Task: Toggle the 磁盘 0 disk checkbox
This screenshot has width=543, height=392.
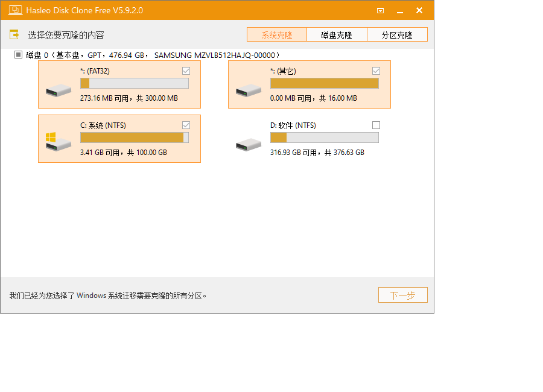Action: click(x=18, y=55)
